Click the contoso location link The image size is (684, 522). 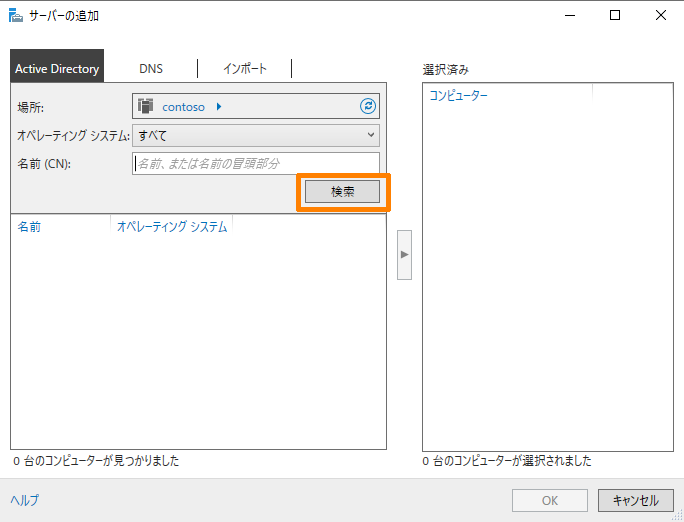click(x=183, y=107)
